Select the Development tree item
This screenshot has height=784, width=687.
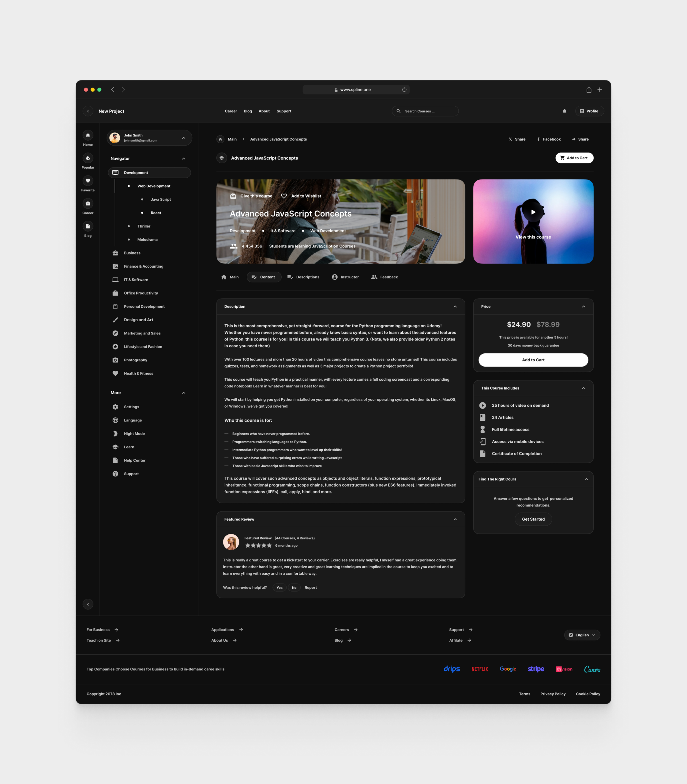coord(149,173)
